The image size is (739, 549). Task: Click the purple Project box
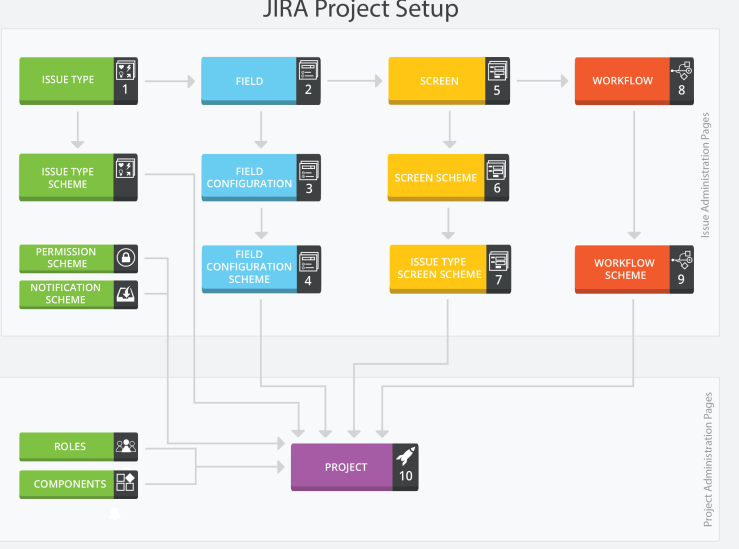[341, 467]
